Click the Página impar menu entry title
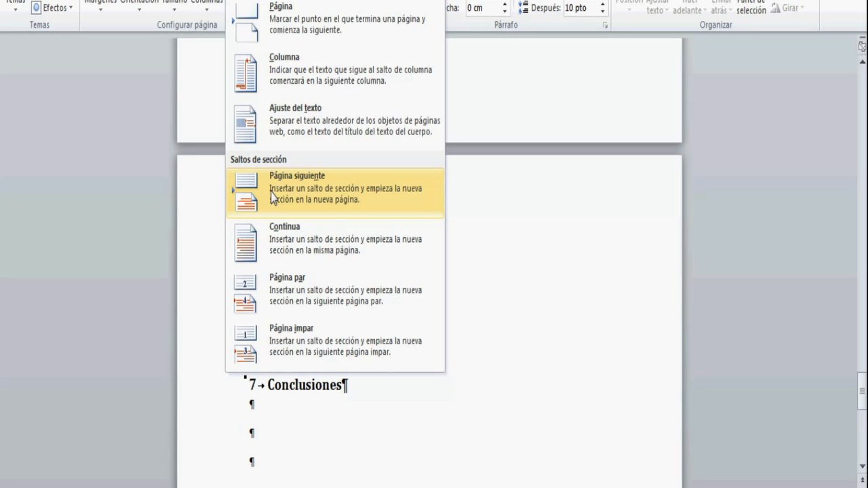The image size is (868, 488). pyautogui.click(x=291, y=328)
